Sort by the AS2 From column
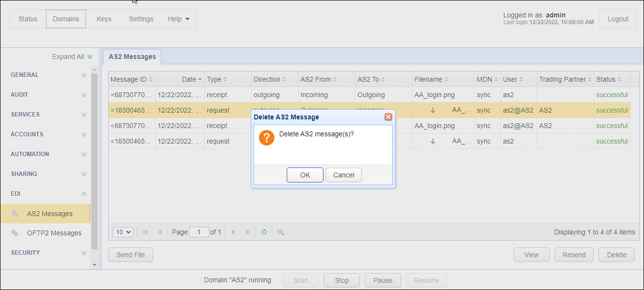Image resolution: width=644 pixels, height=290 pixels. [x=327, y=79]
